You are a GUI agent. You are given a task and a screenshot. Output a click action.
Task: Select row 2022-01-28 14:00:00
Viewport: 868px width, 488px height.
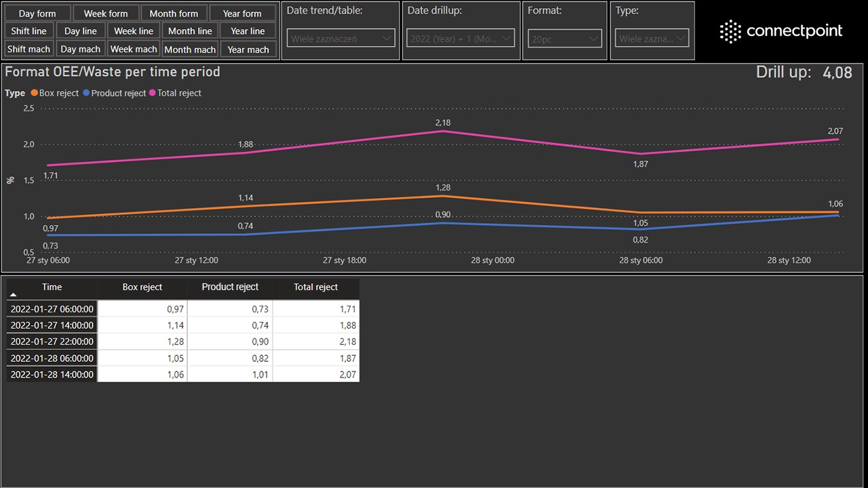183,374
